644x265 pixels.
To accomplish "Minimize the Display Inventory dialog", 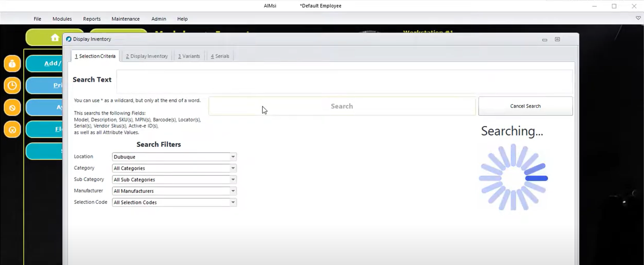I will pos(545,39).
